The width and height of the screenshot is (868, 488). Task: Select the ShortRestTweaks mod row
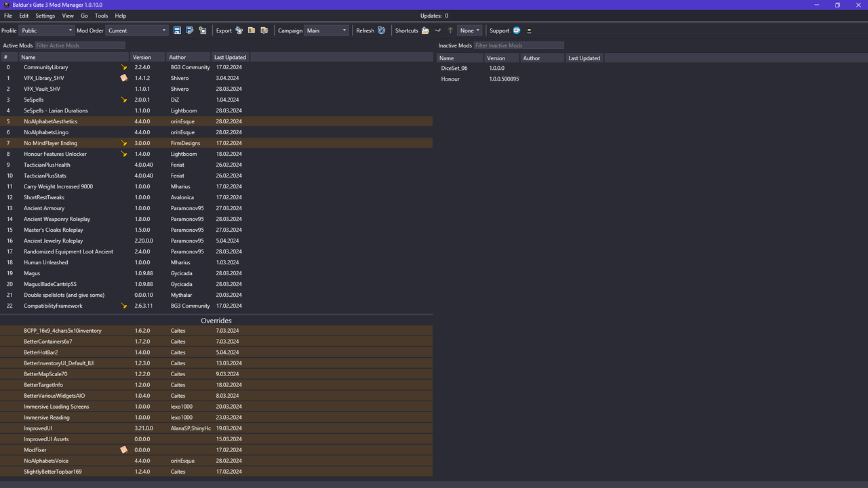pos(216,197)
